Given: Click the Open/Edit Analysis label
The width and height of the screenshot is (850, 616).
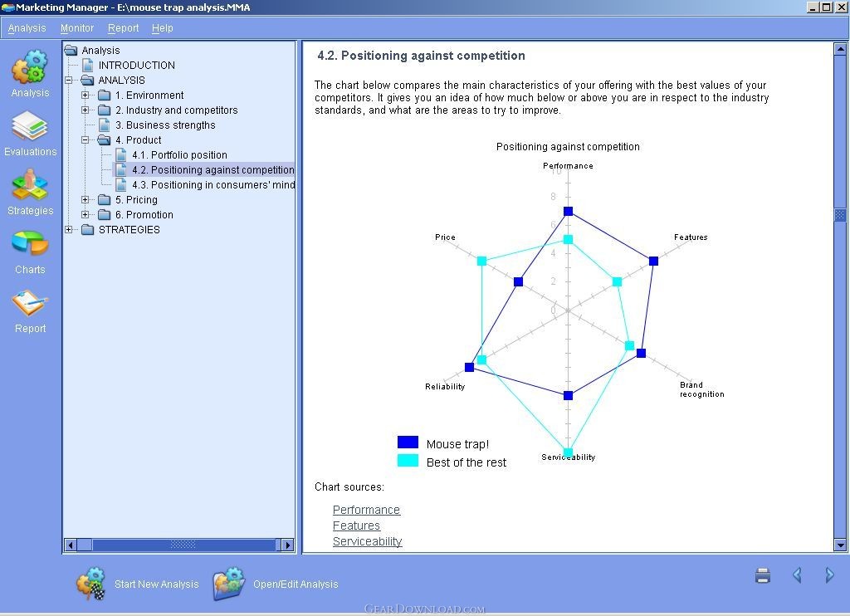Looking at the screenshot, I should coord(296,584).
